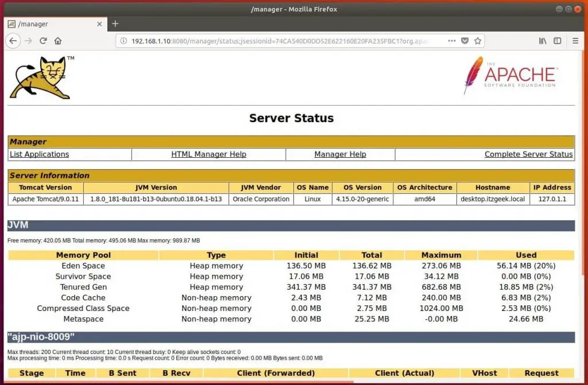Click the "ajp-nio-8009" section header
The width and height of the screenshot is (588, 385).
pos(291,337)
